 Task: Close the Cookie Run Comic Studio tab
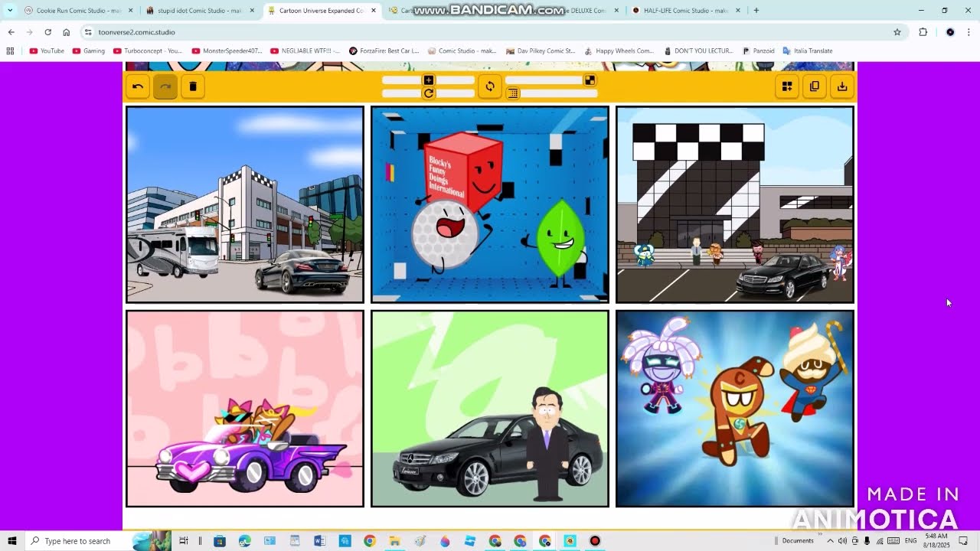[x=130, y=11]
